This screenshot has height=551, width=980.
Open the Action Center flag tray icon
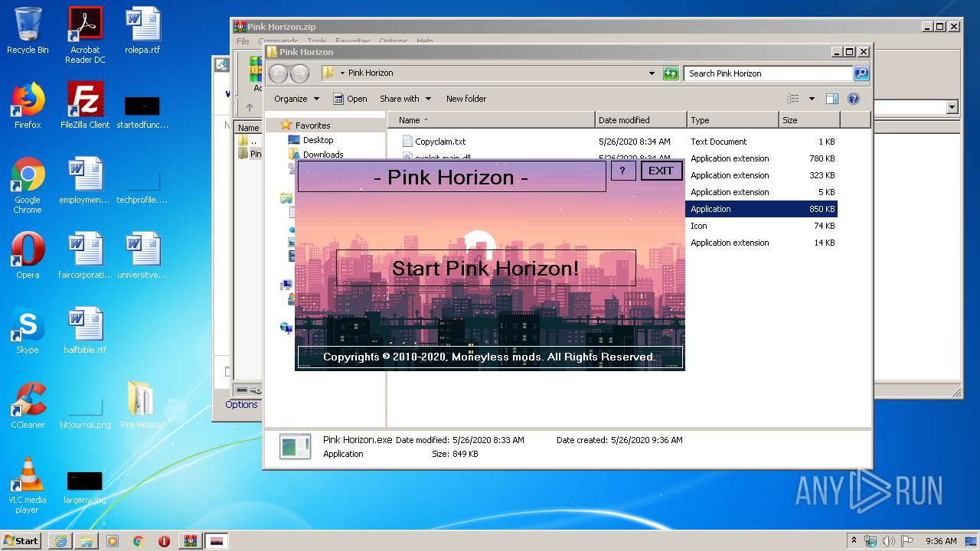(906, 541)
